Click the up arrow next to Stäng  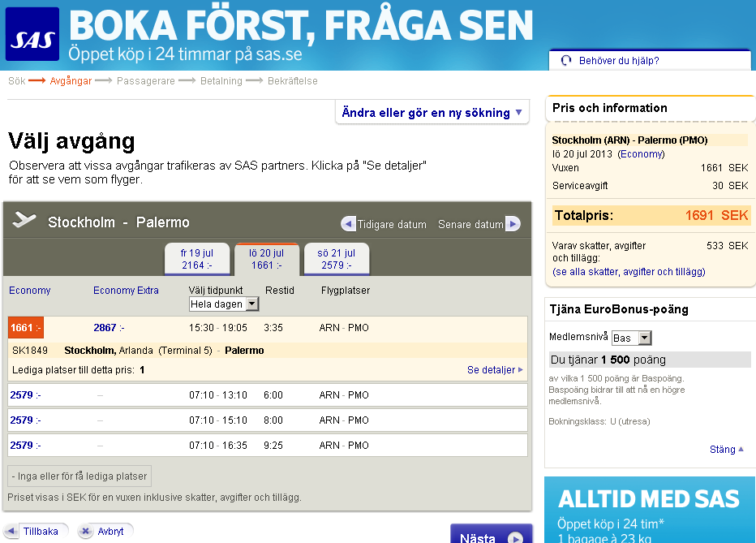tap(741, 449)
